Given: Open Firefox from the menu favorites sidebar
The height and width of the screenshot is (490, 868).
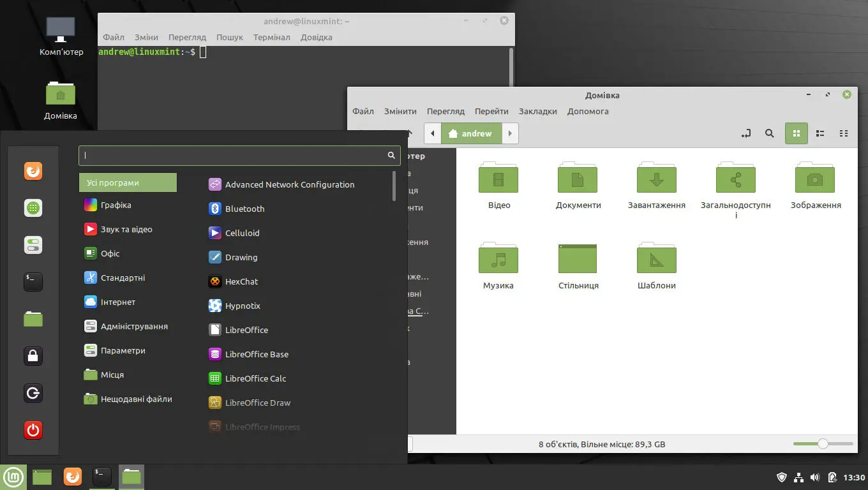Looking at the screenshot, I should [33, 171].
